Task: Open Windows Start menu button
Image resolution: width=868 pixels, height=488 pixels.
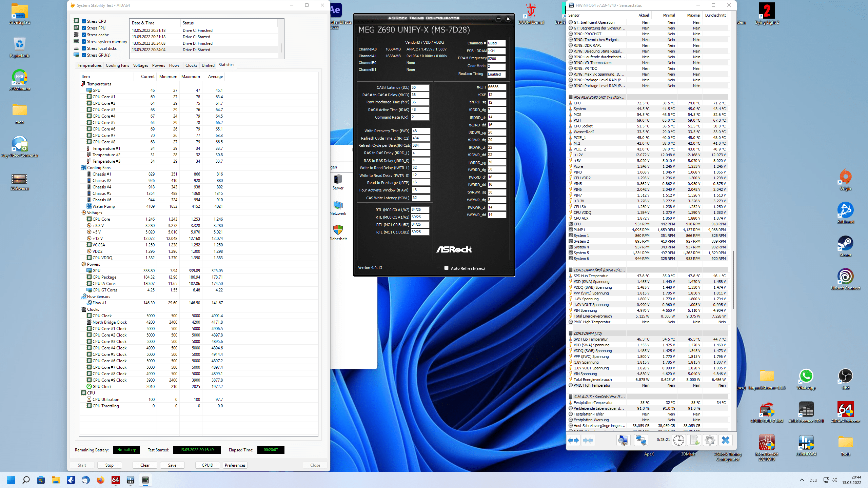Action: [x=11, y=480]
